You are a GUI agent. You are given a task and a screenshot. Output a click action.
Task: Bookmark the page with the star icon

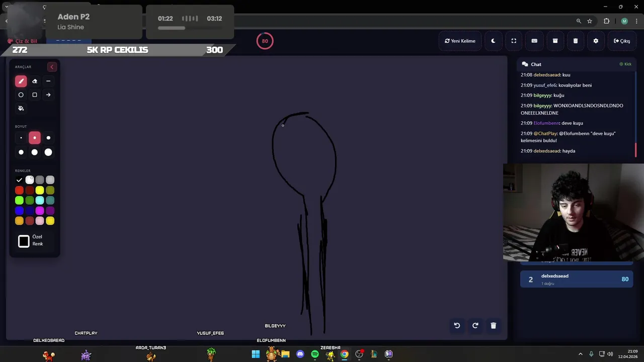click(x=590, y=21)
